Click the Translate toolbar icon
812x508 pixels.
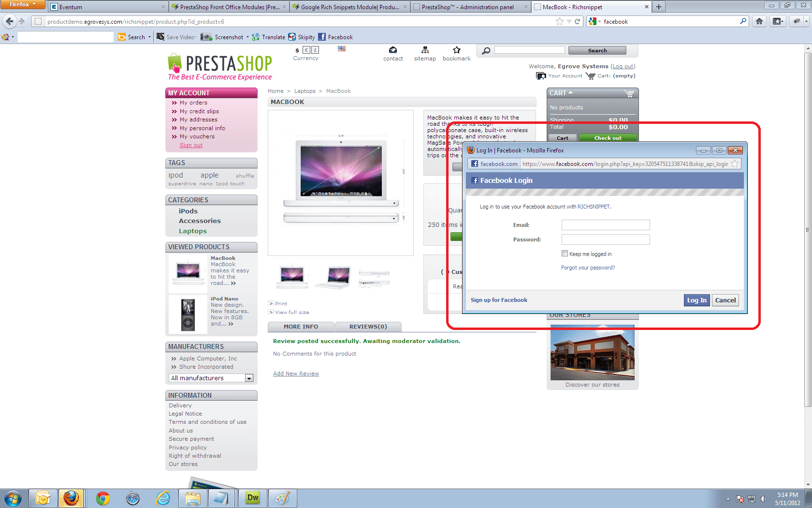(x=256, y=37)
